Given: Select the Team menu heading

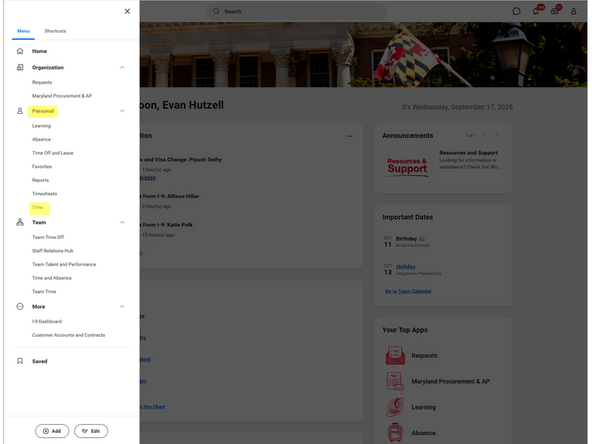Looking at the screenshot, I should (39, 222).
